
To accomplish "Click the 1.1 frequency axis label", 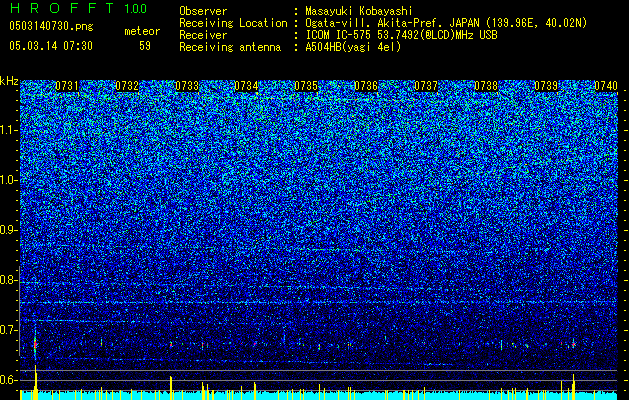I will (x=8, y=130).
